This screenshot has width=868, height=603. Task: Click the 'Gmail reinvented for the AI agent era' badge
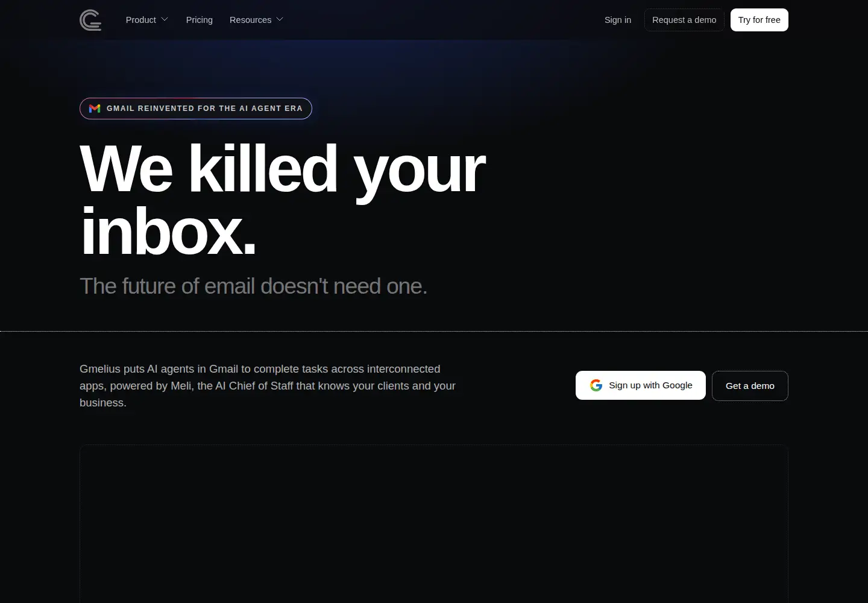196,109
